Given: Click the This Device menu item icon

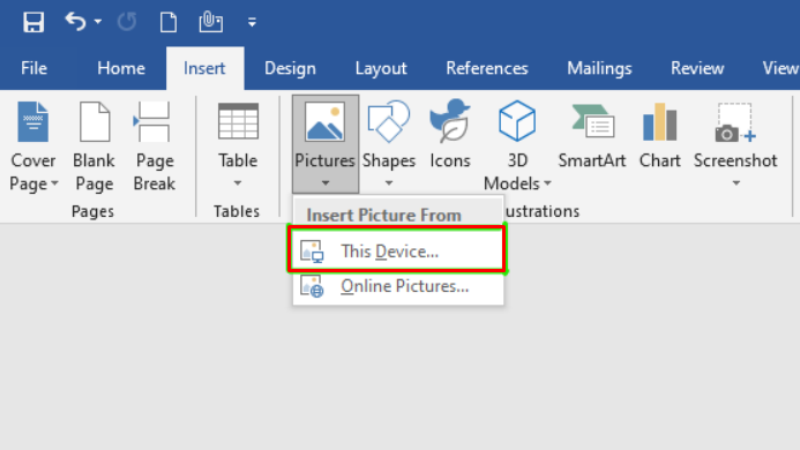Looking at the screenshot, I should (312, 252).
